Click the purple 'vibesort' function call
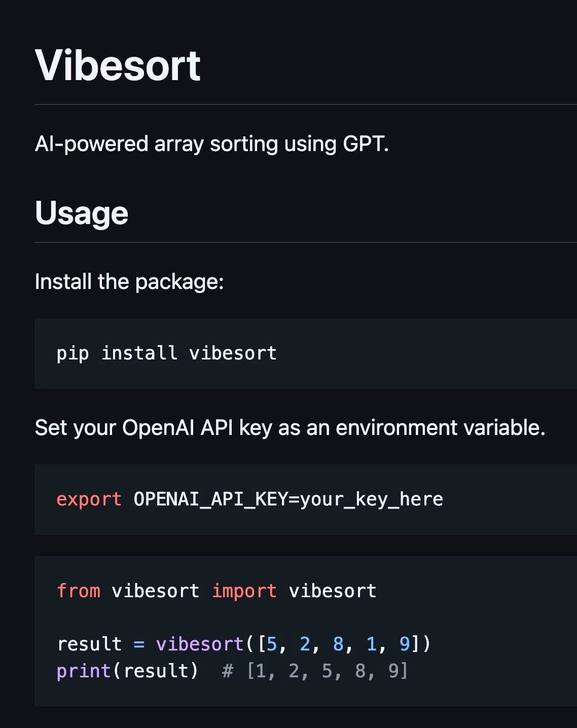This screenshot has width=577, height=728. [200, 644]
